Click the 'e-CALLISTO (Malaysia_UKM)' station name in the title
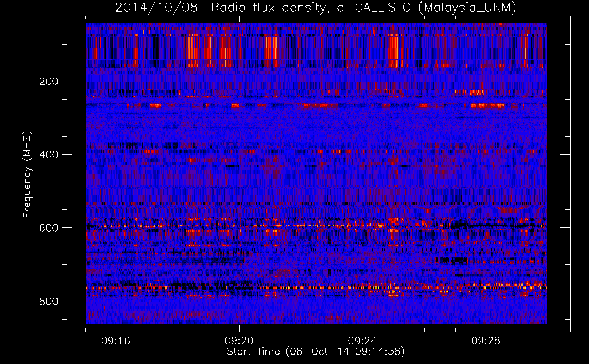The height and width of the screenshot is (364, 589). [x=426, y=8]
